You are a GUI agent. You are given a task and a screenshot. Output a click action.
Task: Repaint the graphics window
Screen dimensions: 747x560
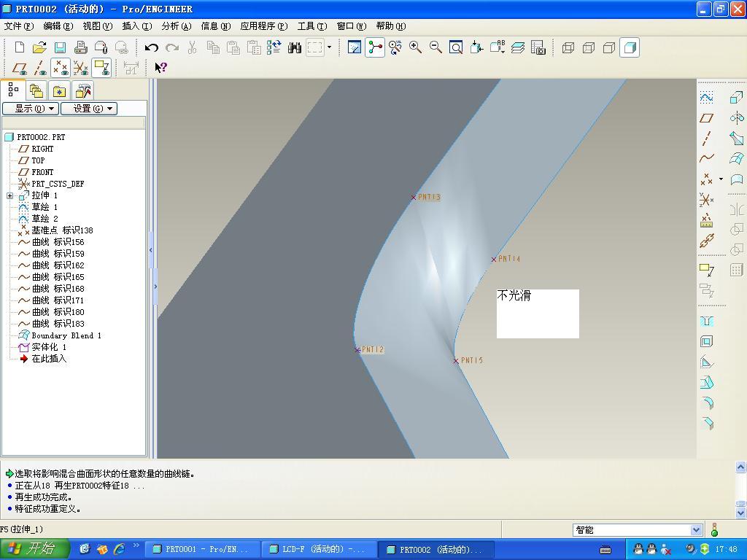point(355,47)
